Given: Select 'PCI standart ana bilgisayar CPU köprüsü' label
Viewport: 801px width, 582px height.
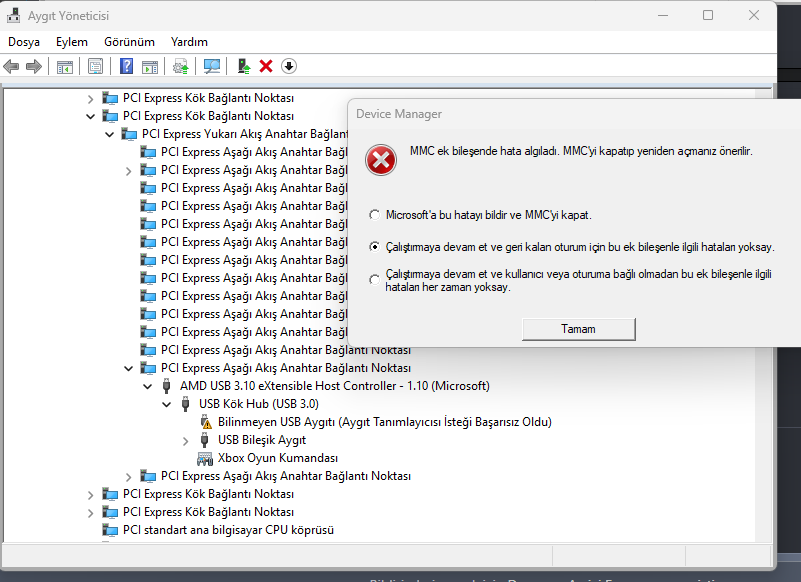Looking at the screenshot, I should [228, 530].
